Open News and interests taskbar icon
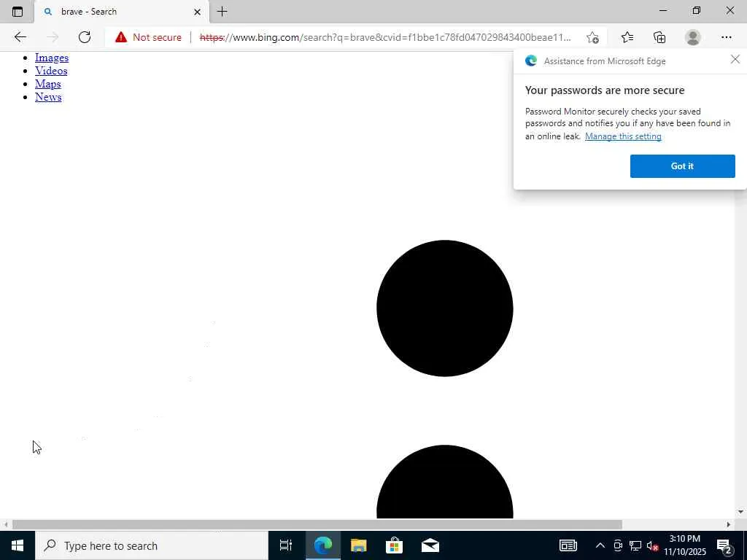Viewport: 747px width, 560px height. (x=568, y=545)
